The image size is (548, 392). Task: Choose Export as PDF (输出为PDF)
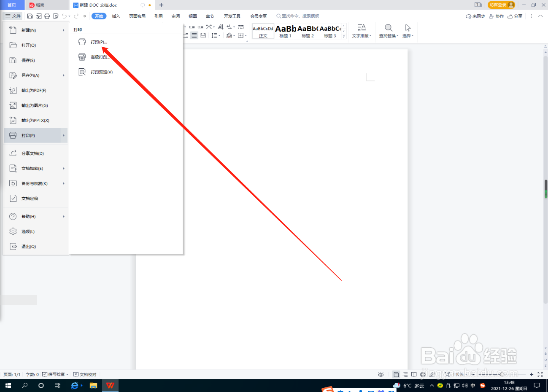point(35,90)
